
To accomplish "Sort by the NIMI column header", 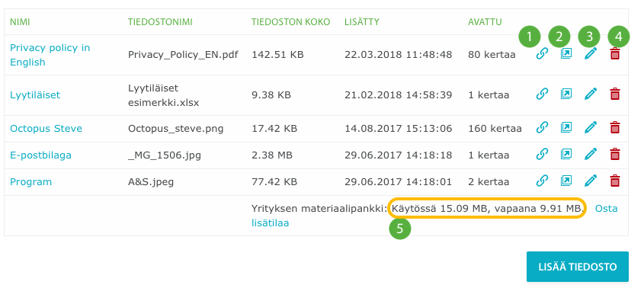I will coord(20,22).
